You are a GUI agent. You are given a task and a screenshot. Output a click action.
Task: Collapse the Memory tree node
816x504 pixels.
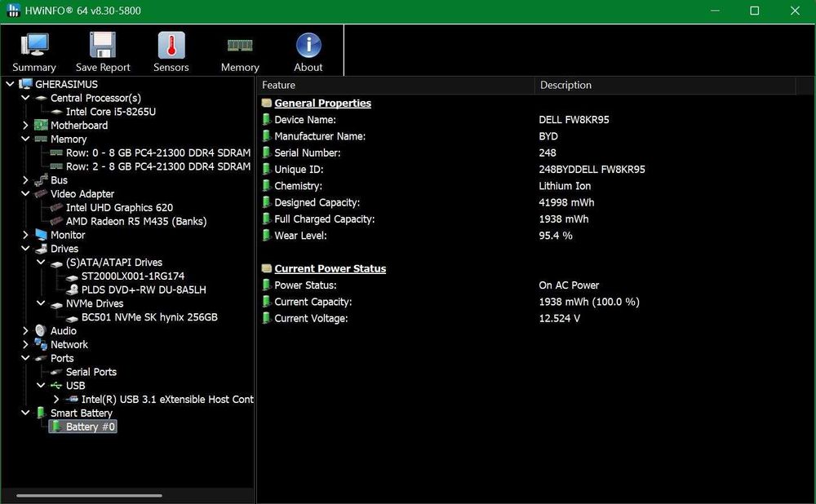click(x=25, y=139)
